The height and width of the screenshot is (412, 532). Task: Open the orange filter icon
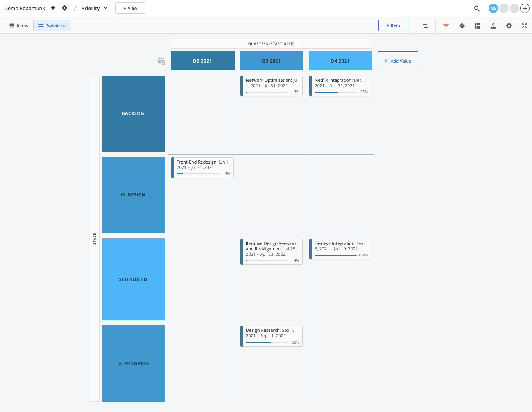pos(446,26)
